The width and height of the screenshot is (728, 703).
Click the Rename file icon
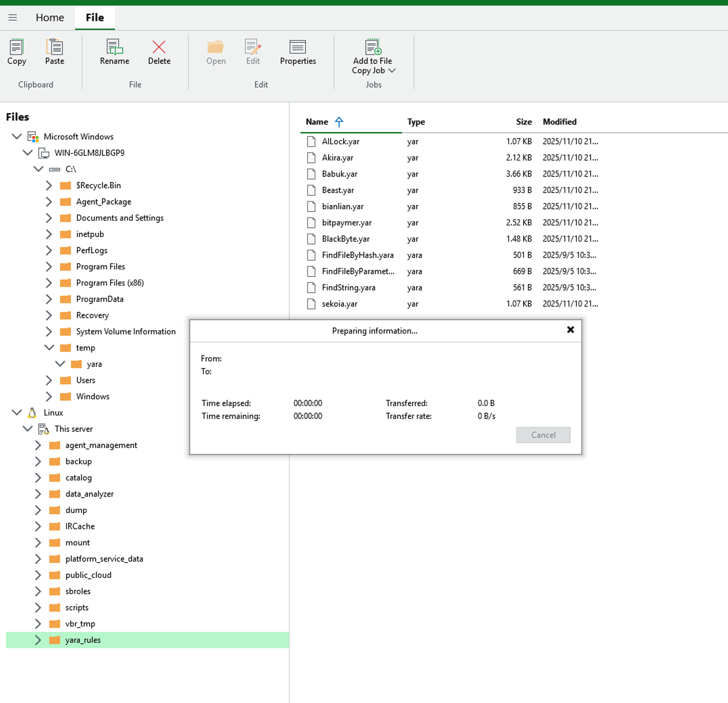[x=114, y=47]
